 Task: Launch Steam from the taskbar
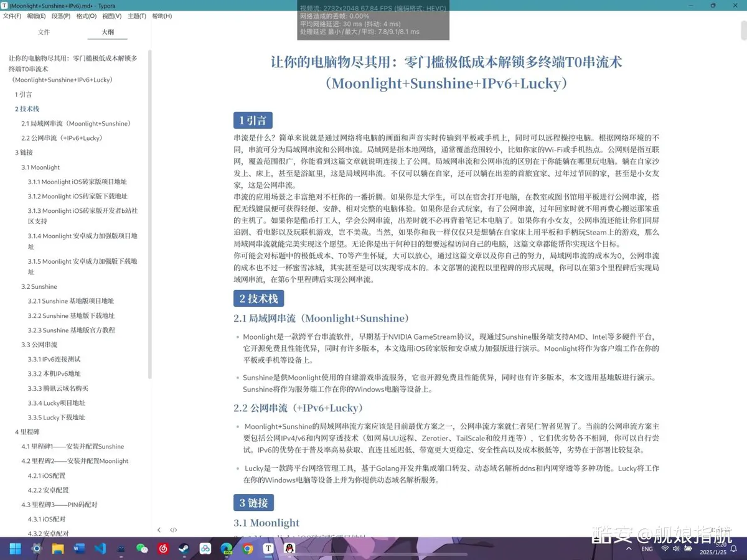[x=184, y=549]
